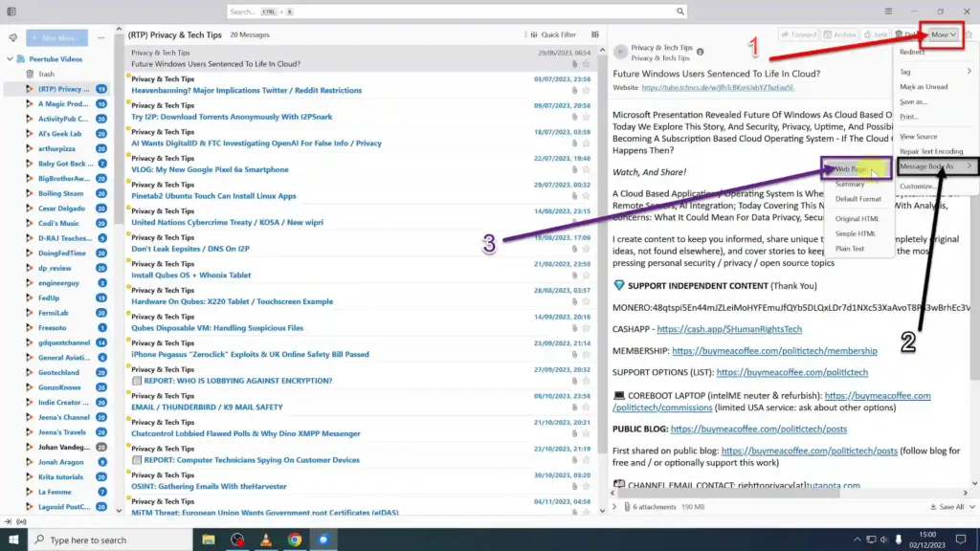The image size is (980, 551).
Task: Star the Try I2P torrents message
Action: (586, 117)
